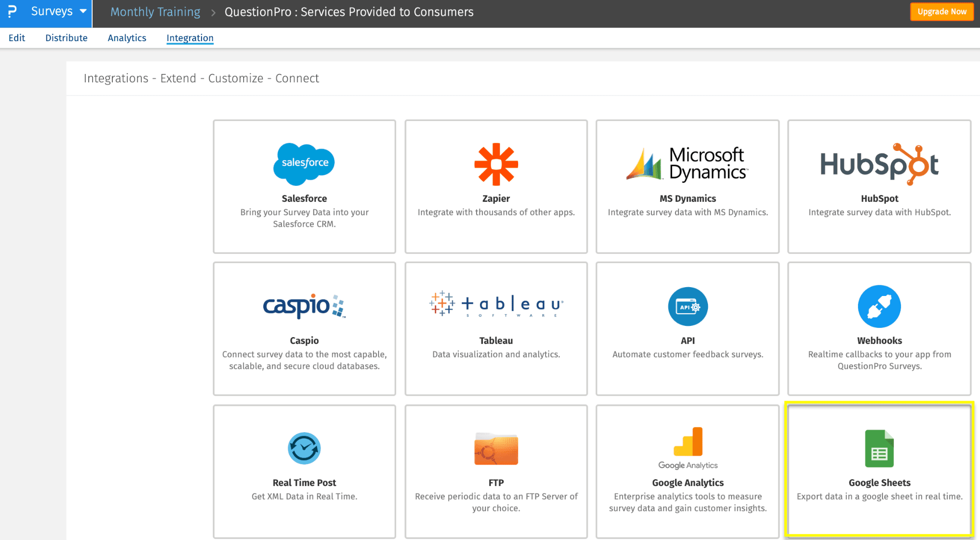The image size is (980, 540).
Task: Open the Webhooks integration title
Action: 879,341
